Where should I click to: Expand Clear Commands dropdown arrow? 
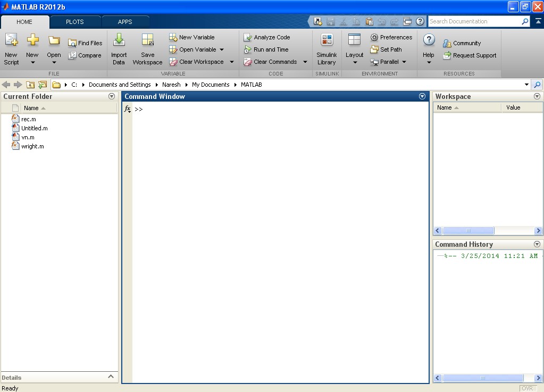(305, 62)
